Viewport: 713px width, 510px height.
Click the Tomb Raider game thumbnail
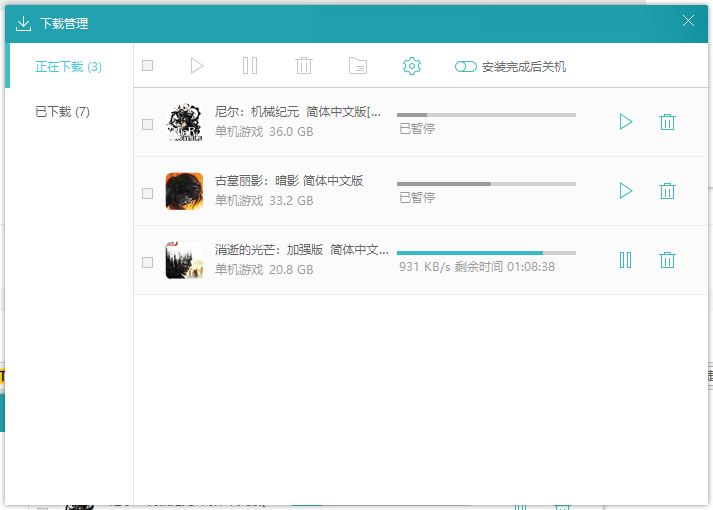click(x=184, y=191)
